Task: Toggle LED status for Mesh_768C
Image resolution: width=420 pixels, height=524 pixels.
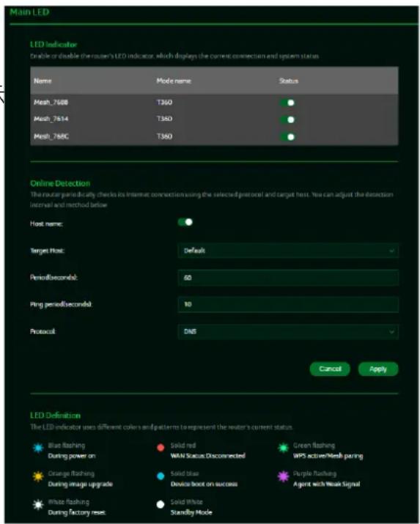Action: [287, 137]
